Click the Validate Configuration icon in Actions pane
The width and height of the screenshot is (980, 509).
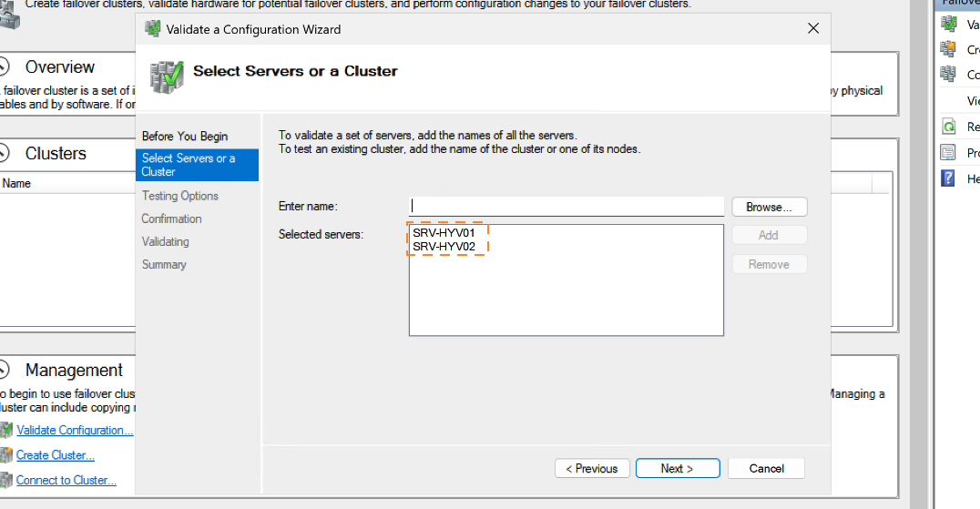(x=949, y=25)
